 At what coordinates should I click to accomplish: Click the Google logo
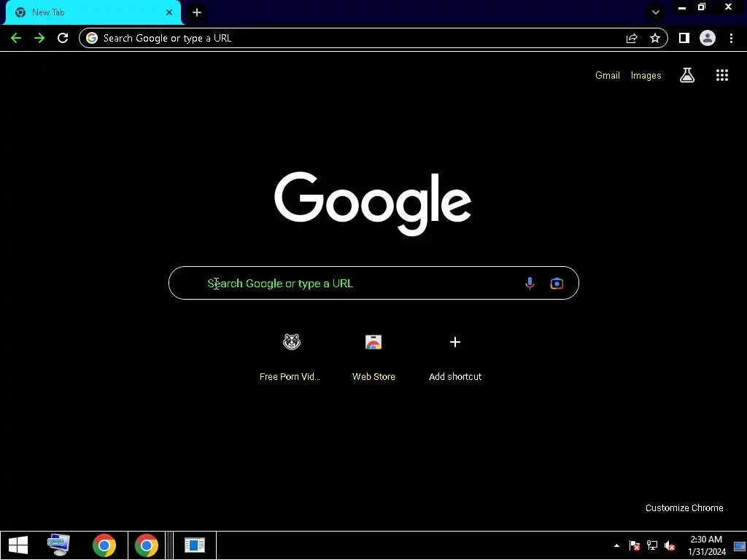(x=373, y=203)
